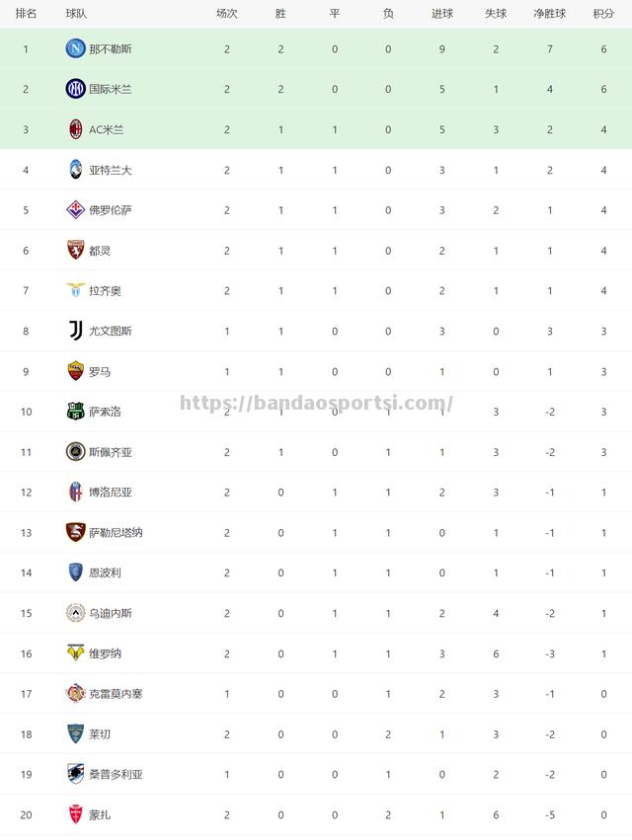Click the 进球 column header
Screen dimensions: 632x840
442,14
